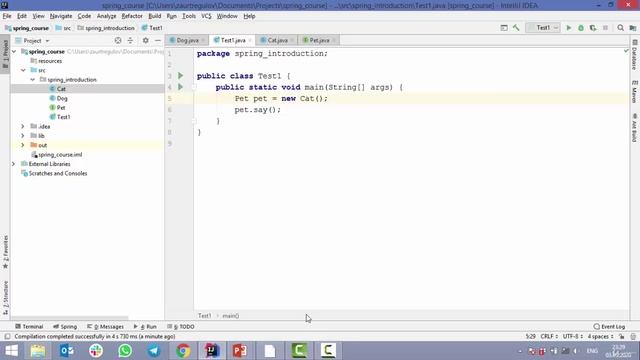This screenshot has height=360, width=640.
Task: Open the Navigate menu
Action: (x=61, y=16)
